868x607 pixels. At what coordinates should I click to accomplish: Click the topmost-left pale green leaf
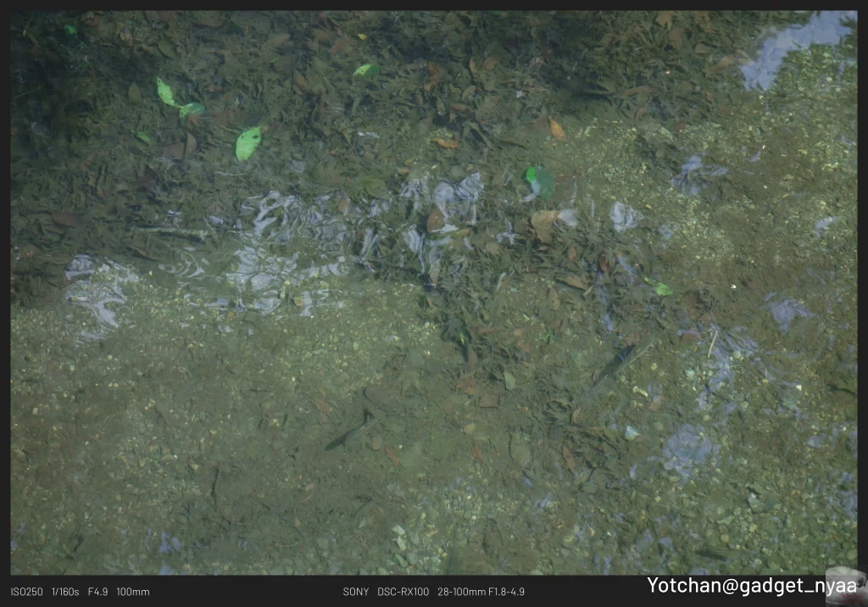165,92
